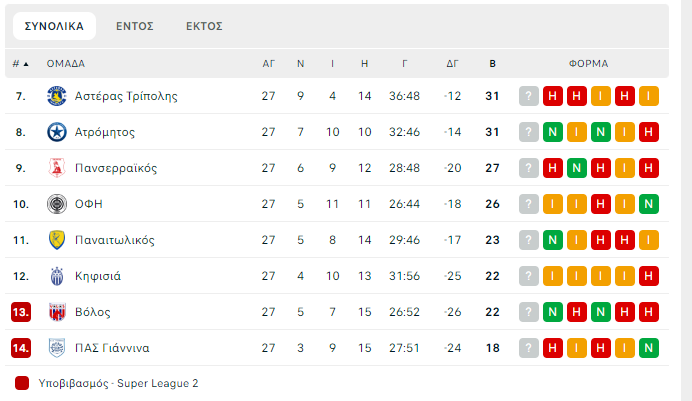This screenshot has height=401, width=692.
Task: Click the Βόλος team crest
Action: click(x=56, y=312)
